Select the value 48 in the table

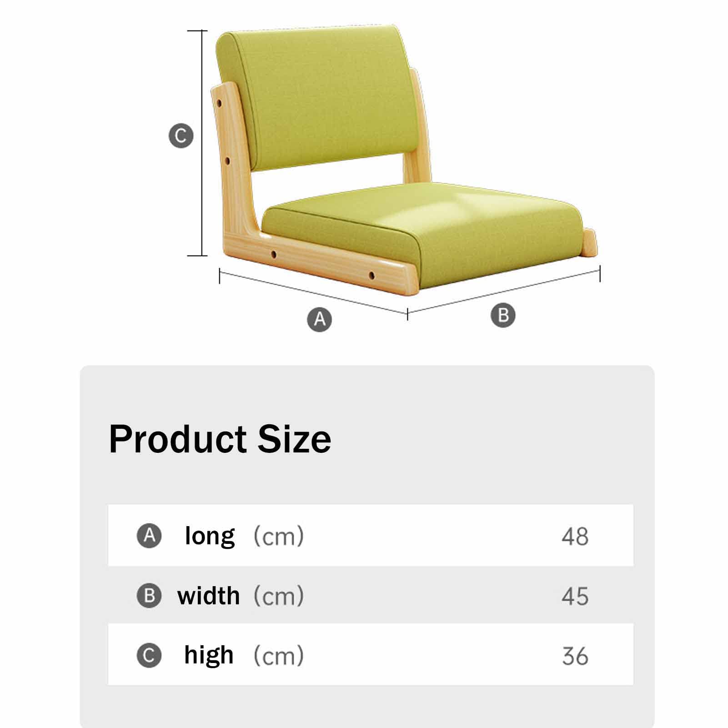[575, 537]
